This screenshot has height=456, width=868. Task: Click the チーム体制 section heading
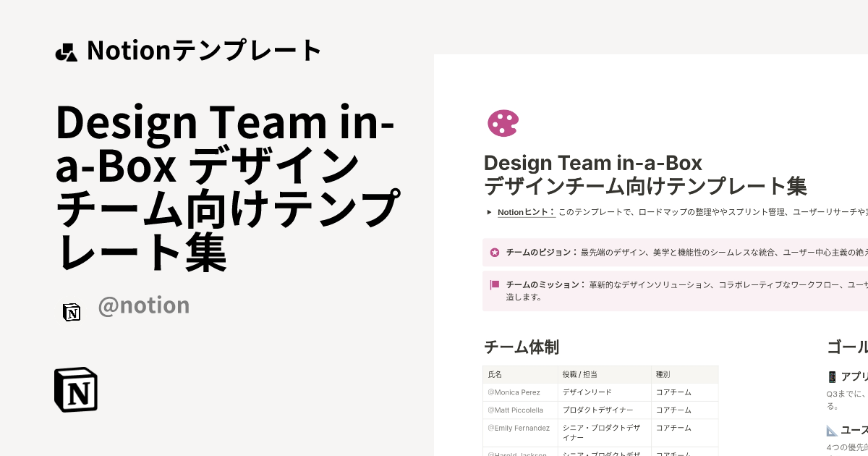coord(522,347)
